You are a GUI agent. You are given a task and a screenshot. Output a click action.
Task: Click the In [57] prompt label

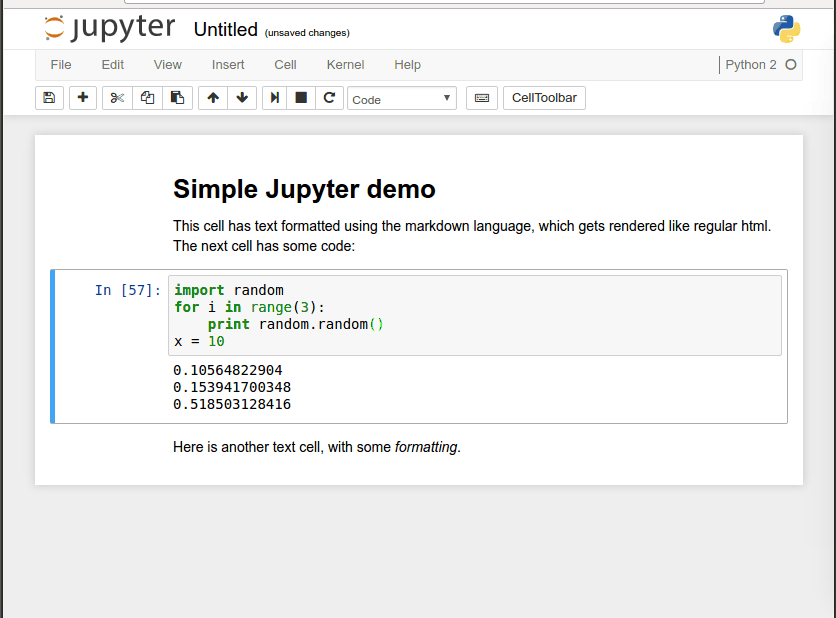(x=127, y=291)
